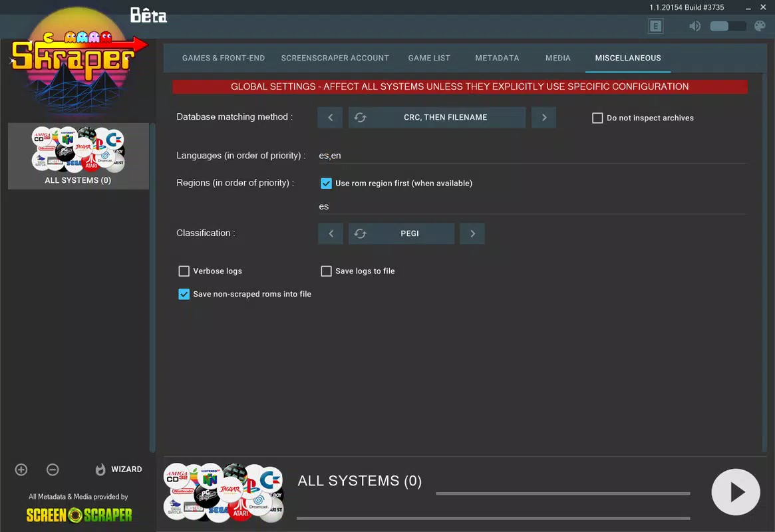Open the Screenscraper Account tab

pos(335,59)
